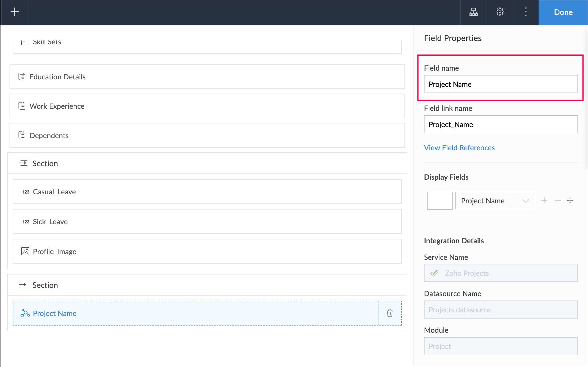This screenshot has width=588, height=367.
Task: Select the Education Details subform field
Action: coord(207,77)
